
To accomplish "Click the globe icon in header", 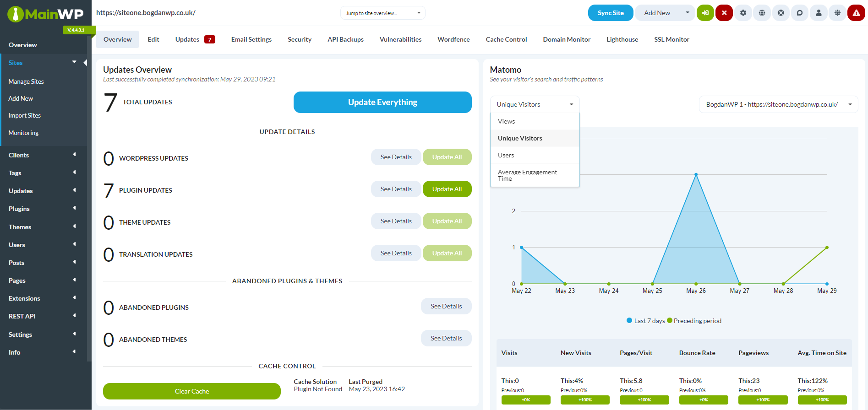I will 762,13.
